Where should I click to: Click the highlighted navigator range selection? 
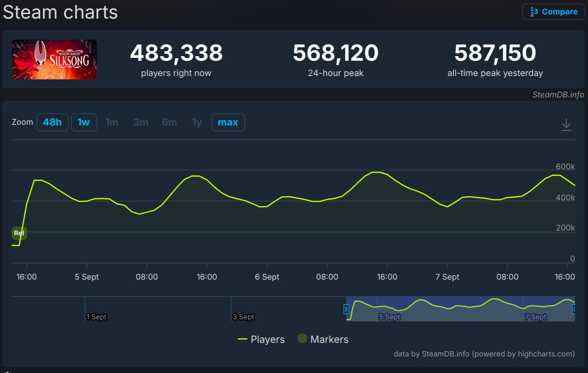click(460, 309)
